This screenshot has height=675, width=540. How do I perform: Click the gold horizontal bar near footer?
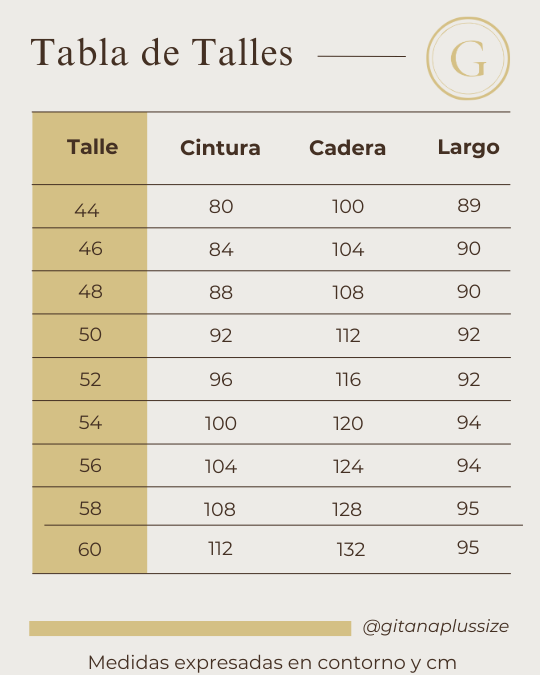[x=190, y=629]
